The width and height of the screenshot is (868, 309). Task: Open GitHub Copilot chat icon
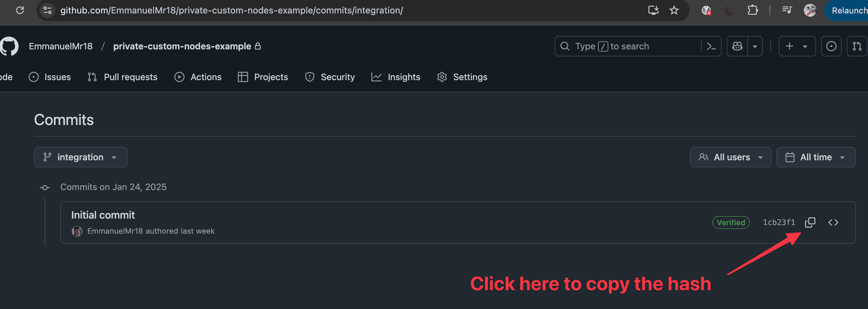(x=737, y=46)
